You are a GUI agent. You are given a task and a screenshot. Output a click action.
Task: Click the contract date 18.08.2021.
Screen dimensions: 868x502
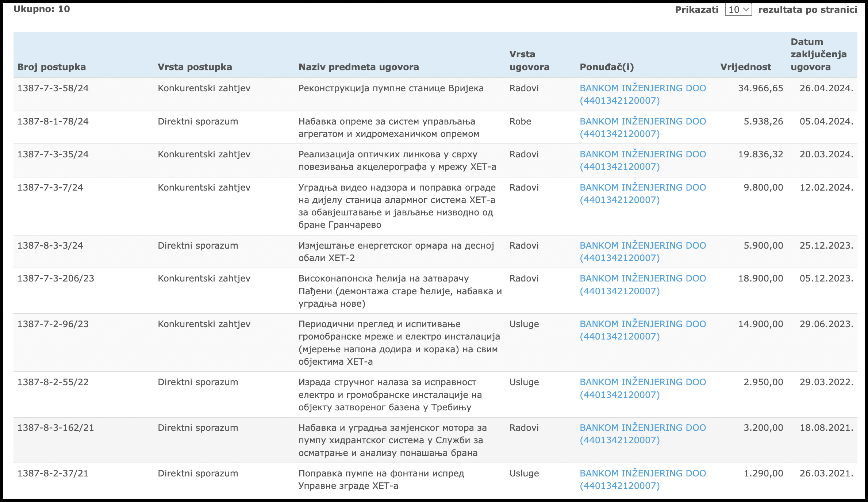point(826,428)
